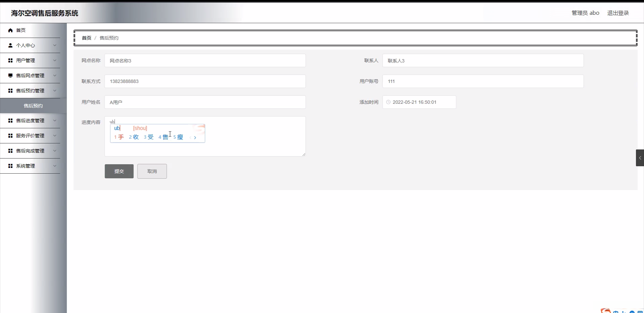Image resolution: width=644 pixels, height=313 pixels.
Task: Click inside the 进度内容 text area
Action: coord(205,136)
